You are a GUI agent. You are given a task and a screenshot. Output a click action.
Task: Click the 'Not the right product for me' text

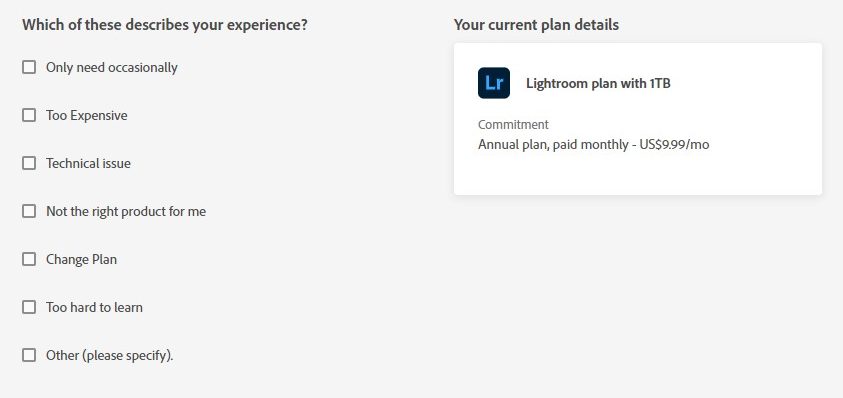[x=126, y=212]
